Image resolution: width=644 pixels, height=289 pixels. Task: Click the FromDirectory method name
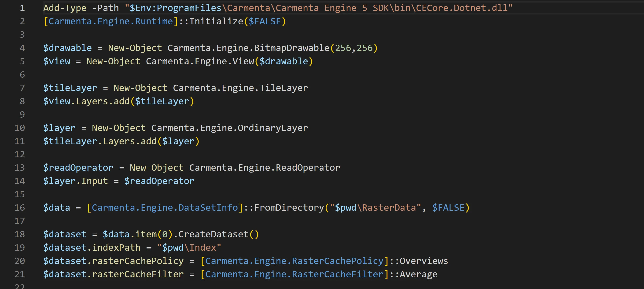289,208
